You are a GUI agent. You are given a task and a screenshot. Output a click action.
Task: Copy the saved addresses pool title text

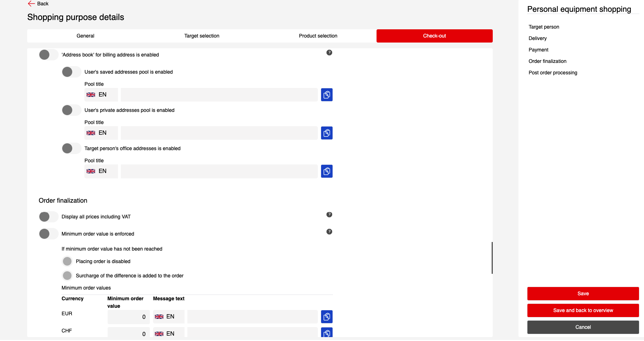point(326,95)
